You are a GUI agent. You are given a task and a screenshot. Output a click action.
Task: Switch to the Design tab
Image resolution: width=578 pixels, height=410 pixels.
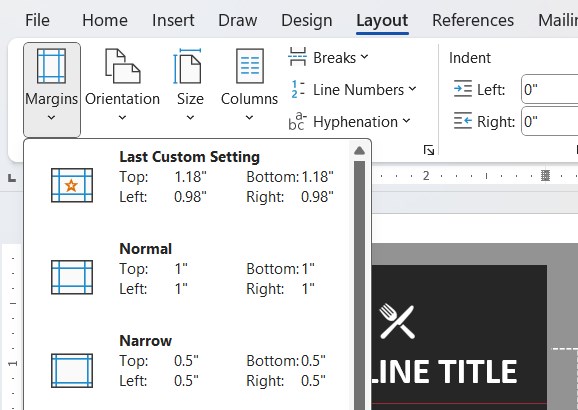click(x=307, y=20)
